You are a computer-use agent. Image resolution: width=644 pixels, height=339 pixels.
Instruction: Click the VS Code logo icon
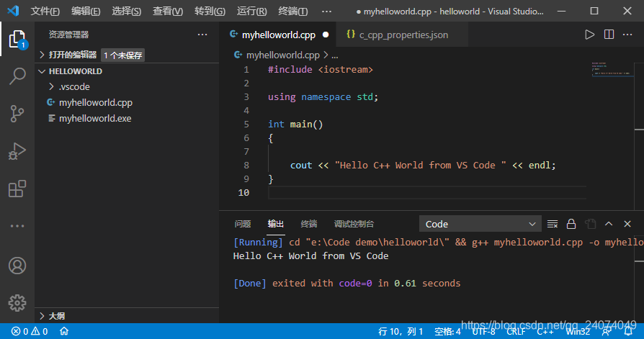pyautogui.click(x=13, y=11)
